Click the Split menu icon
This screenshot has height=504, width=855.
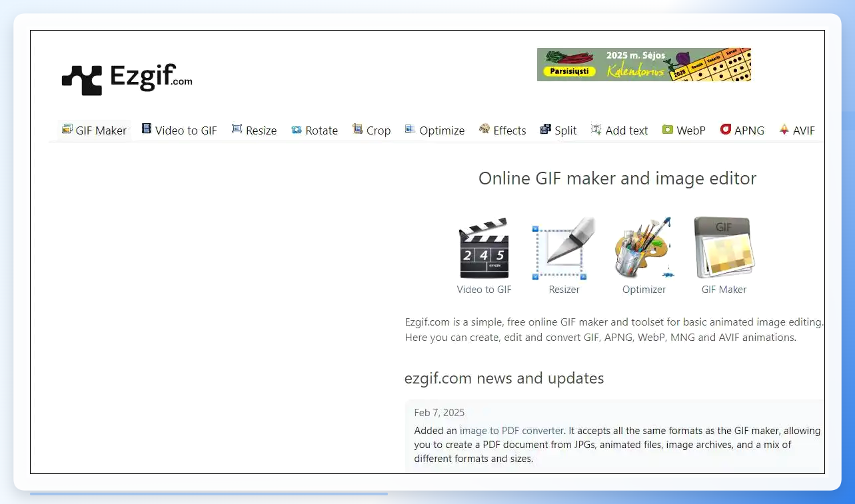tap(546, 129)
